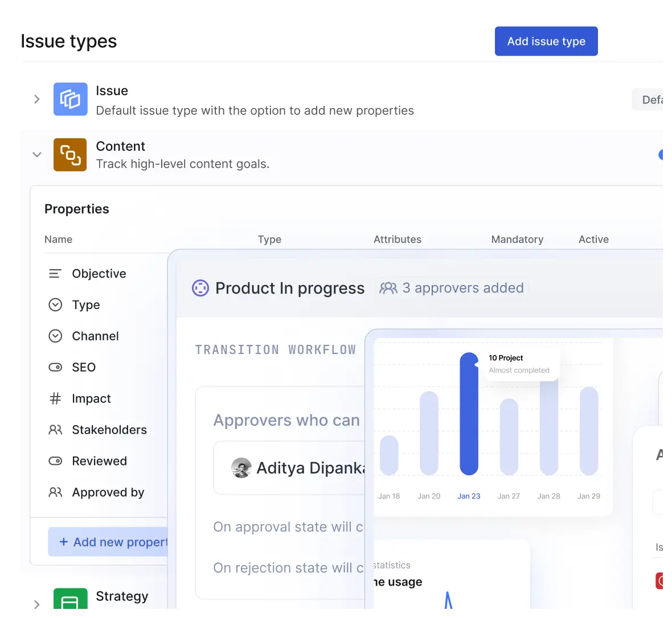Click the toggle icon beside SEO
This screenshot has height=618, width=672.
click(55, 368)
